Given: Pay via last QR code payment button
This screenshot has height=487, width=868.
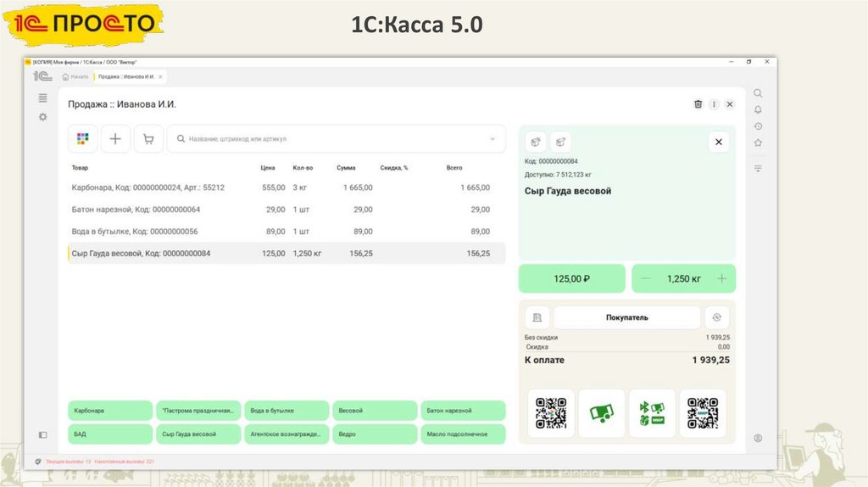Looking at the screenshot, I should click(703, 413).
